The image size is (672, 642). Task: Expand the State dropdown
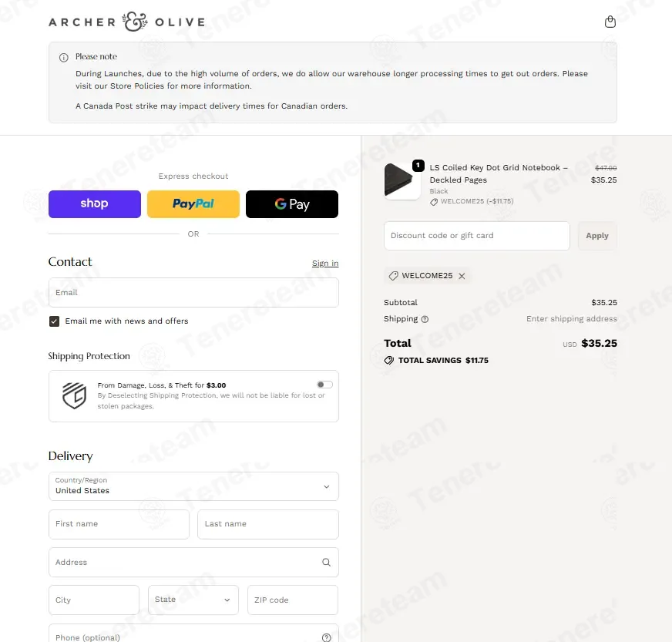[x=193, y=600]
